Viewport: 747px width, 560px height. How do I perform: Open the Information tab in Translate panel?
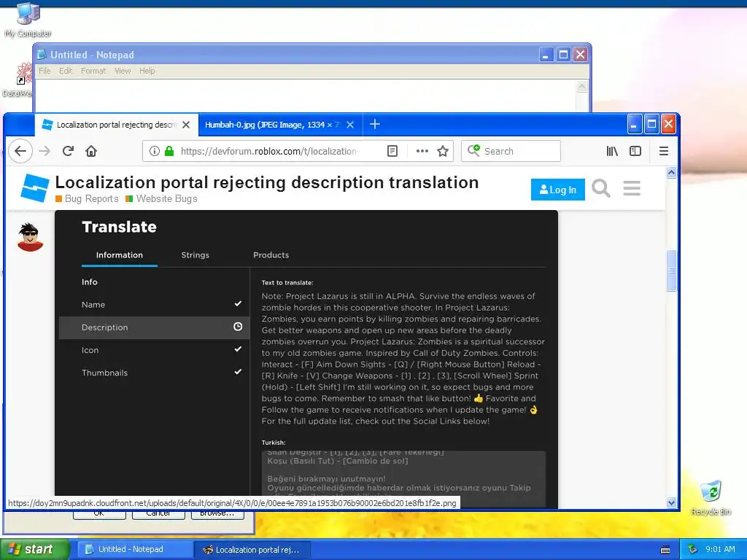tap(120, 255)
